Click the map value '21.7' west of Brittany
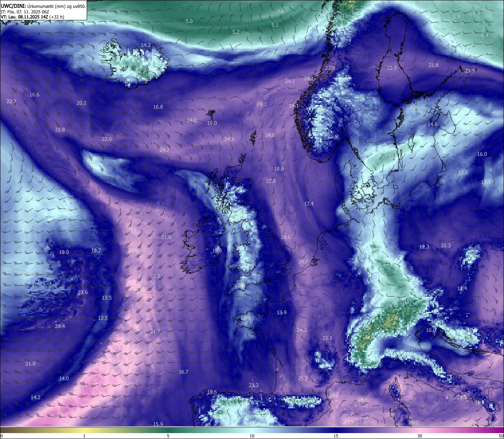Image resolution: width=504 pixels, height=439 pixels. (155, 332)
